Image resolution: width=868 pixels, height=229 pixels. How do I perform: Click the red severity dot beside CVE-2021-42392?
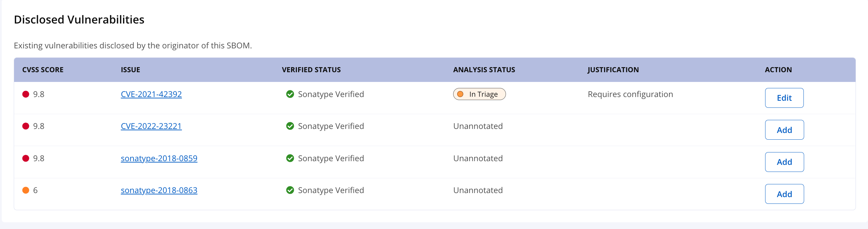point(26,94)
